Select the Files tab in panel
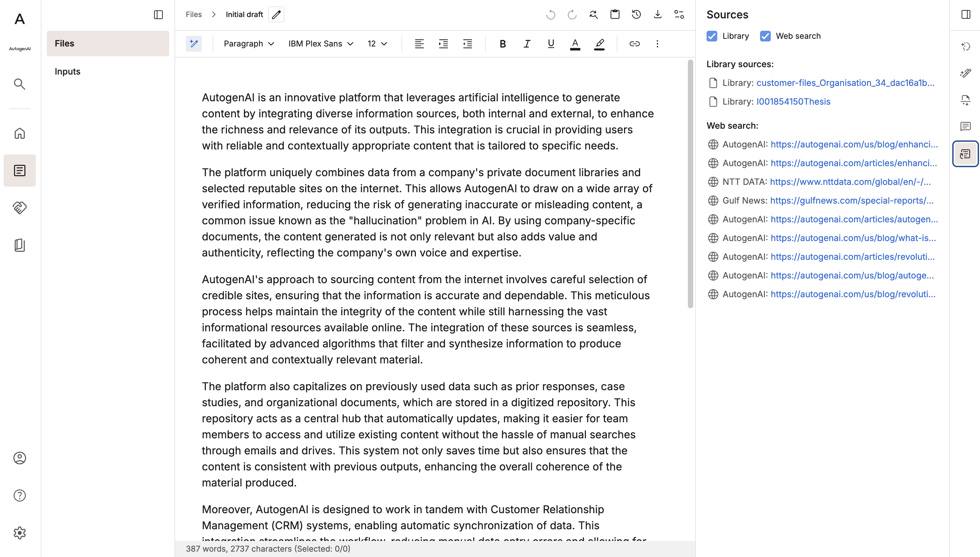The height and width of the screenshot is (557, 980). 108,43
